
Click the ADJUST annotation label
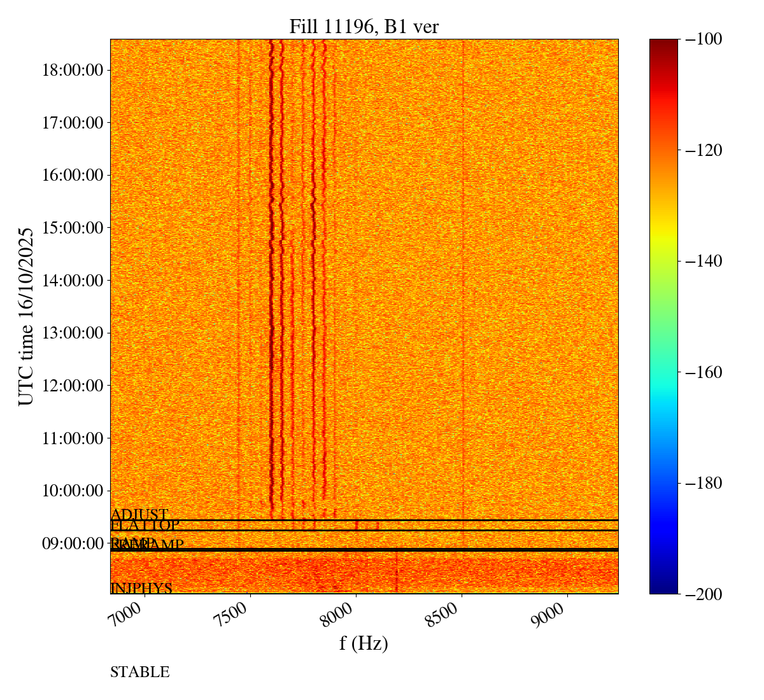pos(139,514)
